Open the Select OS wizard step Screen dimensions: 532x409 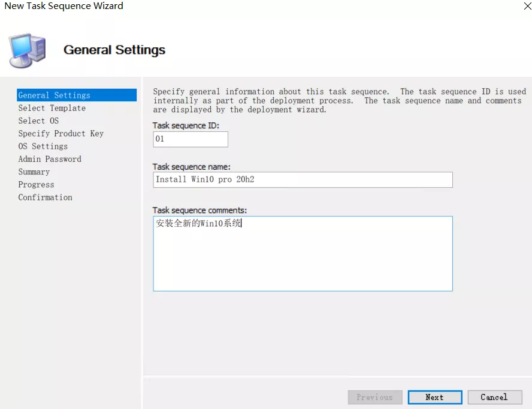38,121
